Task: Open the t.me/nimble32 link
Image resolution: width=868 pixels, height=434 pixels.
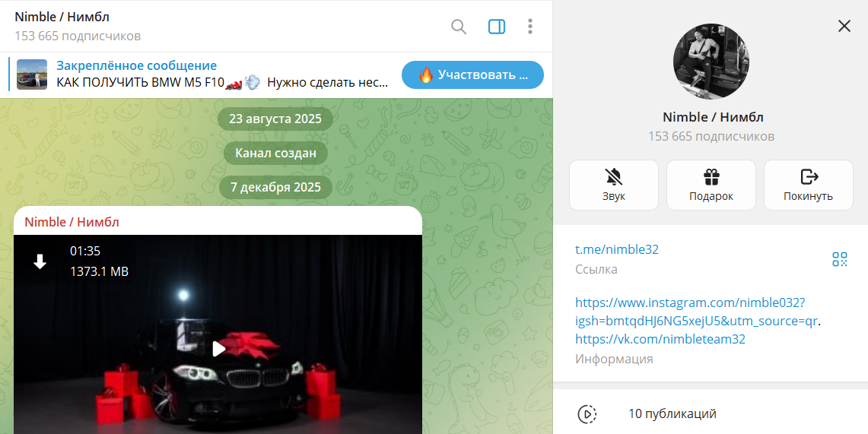Action: [x=617, y=249]
